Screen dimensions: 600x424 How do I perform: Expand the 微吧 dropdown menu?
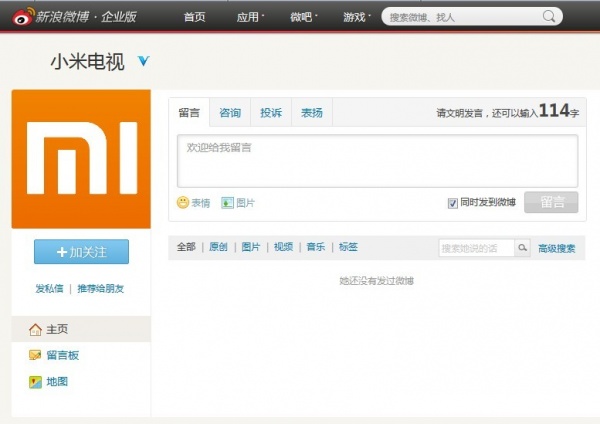(303, 17)
